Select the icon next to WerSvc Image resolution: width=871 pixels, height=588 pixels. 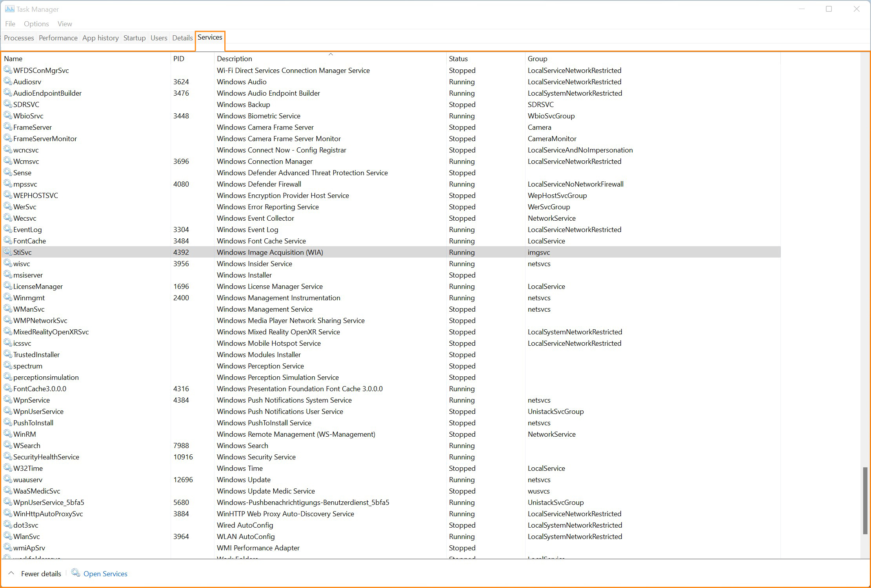click(7, 207)
